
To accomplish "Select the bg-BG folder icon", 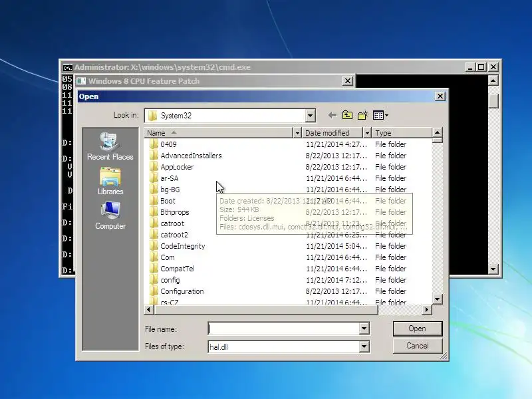I will (x=154, y=190).
